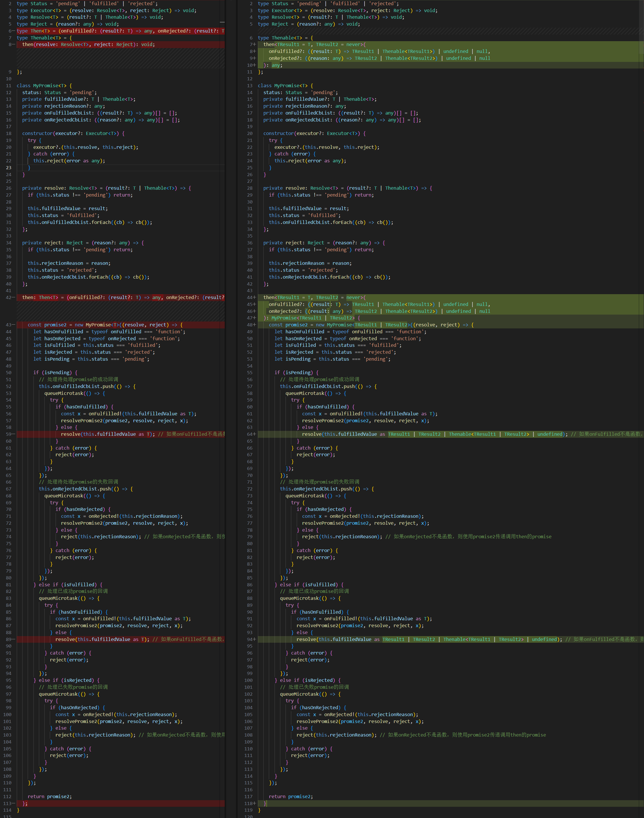This screenshot has width=644, height=818.
Task: Click the overview ruler mark between panes
Action: click(x=222, y=22)
